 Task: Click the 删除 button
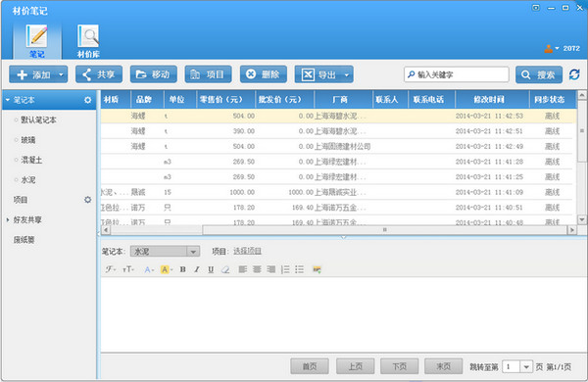[x=264, y=74]
